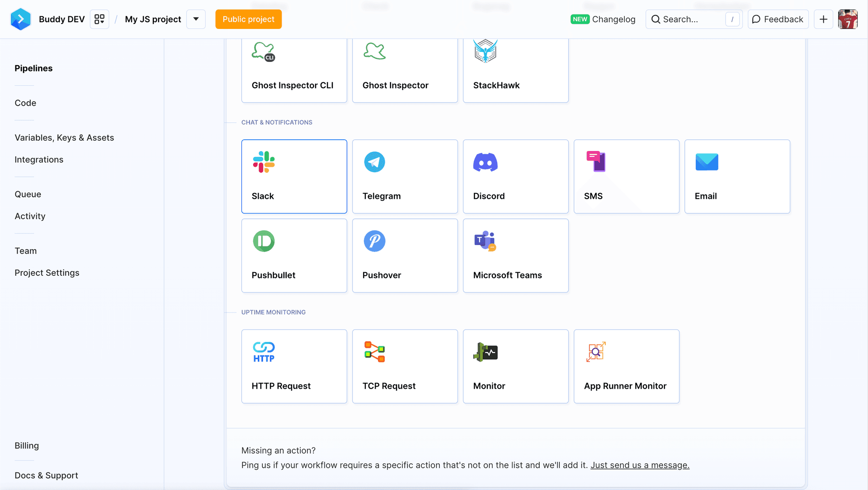Open the workspace switcher grid icon
The width and height of the screenshot is (868, 490).
tap(99, 19)
